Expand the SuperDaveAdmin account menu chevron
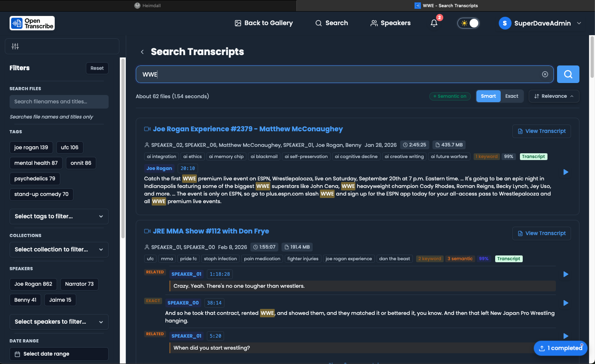 click(x=579, y=23)
